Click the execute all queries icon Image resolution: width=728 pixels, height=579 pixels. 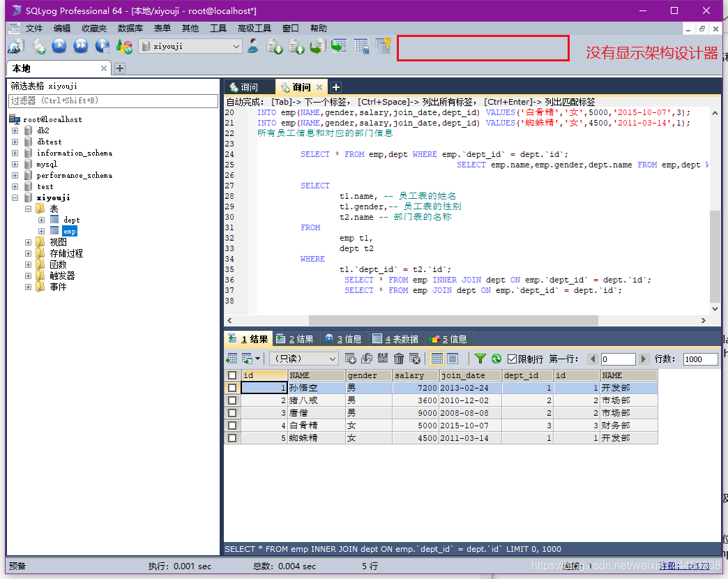(x=80, y=46)
